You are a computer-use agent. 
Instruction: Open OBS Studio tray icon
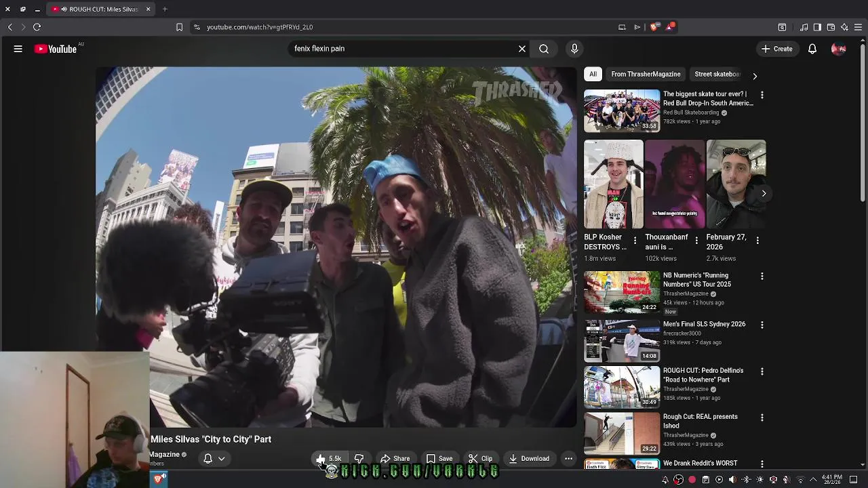[678, 480]
